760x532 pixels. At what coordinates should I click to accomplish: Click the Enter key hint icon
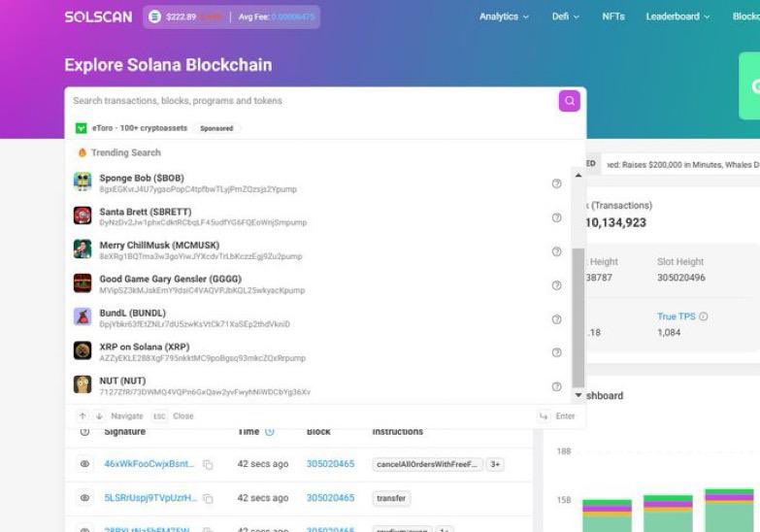[544, 416]
